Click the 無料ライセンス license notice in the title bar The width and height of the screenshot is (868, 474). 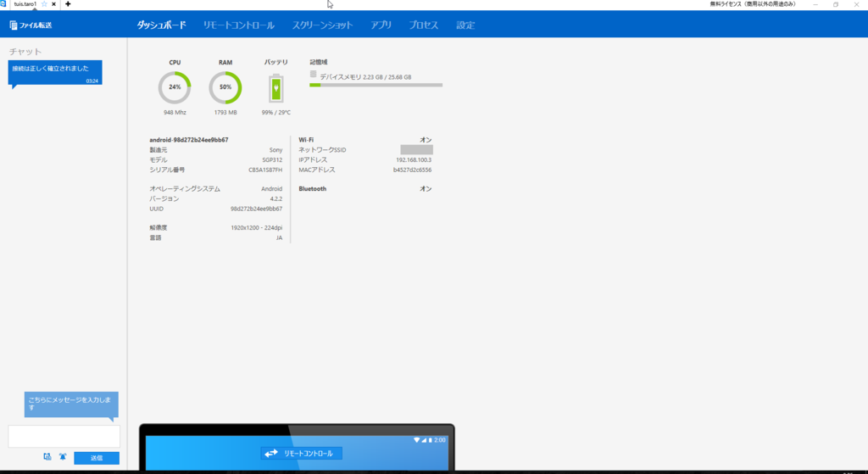(753, 4)
